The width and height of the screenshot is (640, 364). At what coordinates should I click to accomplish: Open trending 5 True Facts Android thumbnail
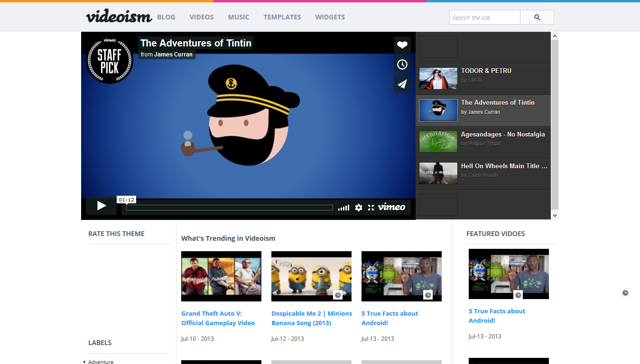coord(401,276)
